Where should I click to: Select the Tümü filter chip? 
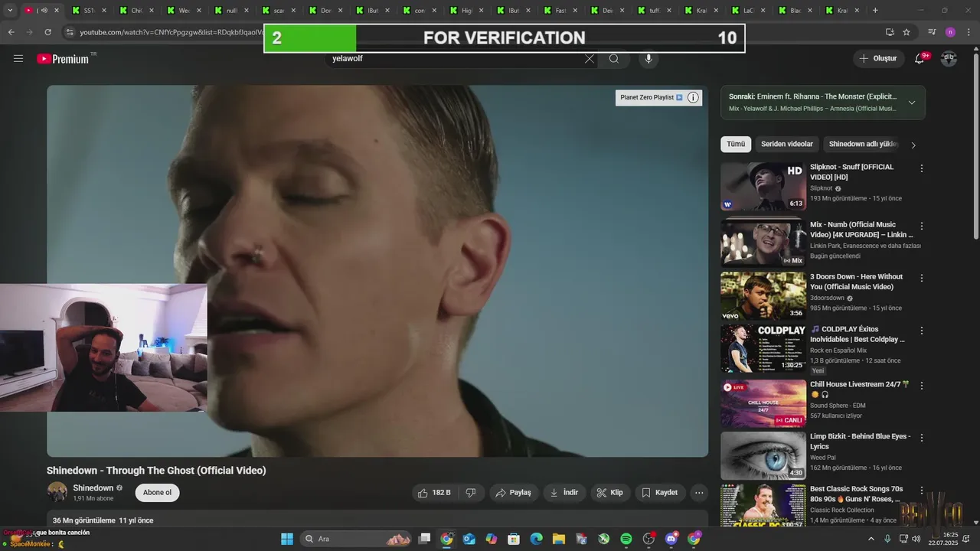pyautogui.click(x=736, y=144)
